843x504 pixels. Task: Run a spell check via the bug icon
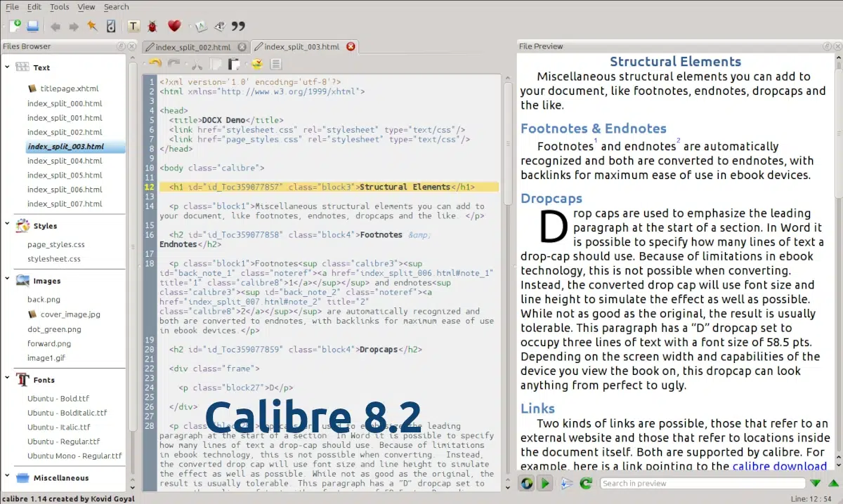click(154, 26)
